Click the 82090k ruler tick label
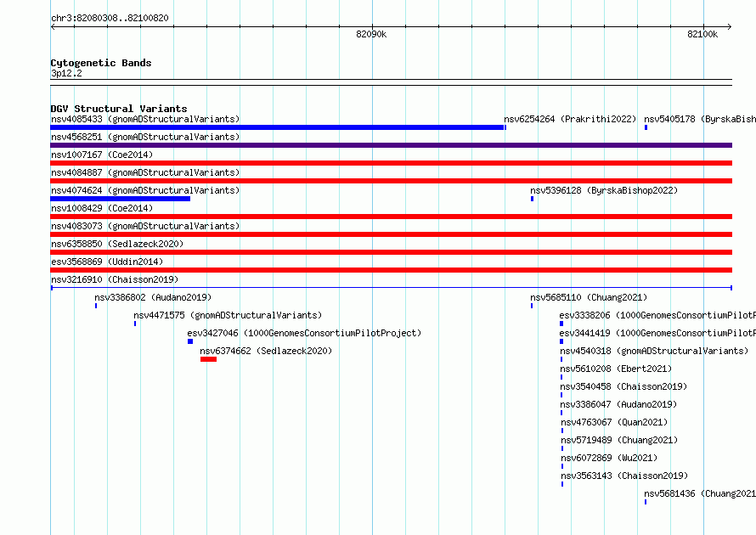The width and height of the screenshot is (756, 535). 371,34
